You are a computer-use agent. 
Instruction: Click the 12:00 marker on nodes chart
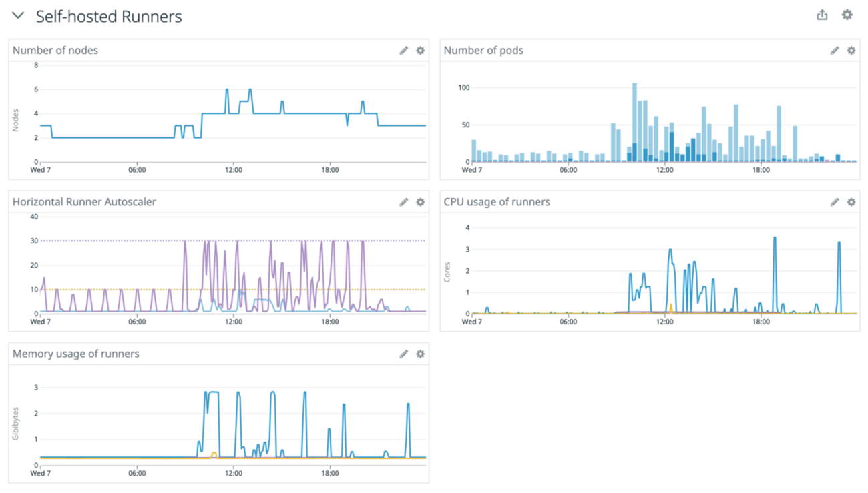[233, 170]
